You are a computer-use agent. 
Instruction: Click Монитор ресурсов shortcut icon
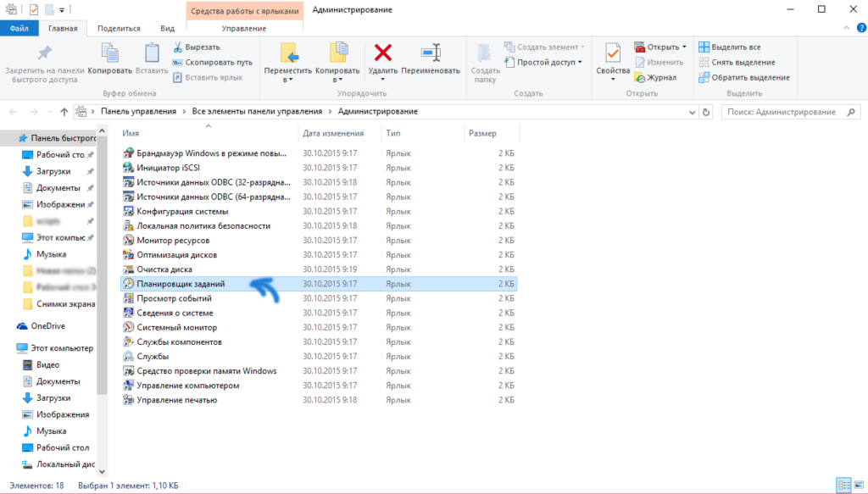129,240
